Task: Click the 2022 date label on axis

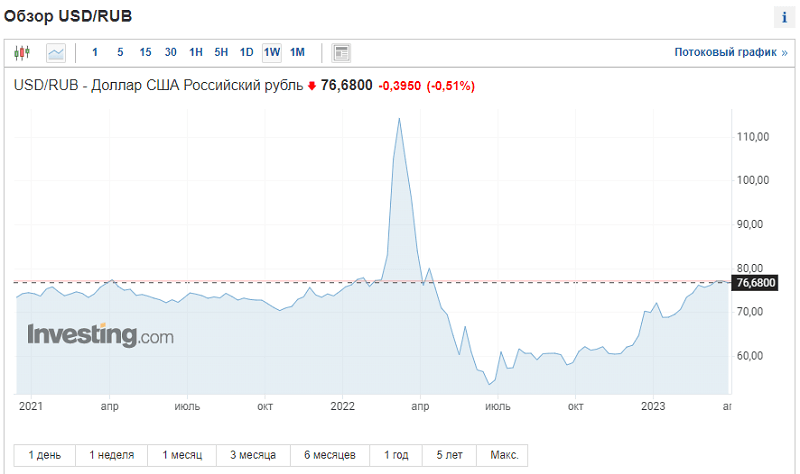Action: [342, 406]
